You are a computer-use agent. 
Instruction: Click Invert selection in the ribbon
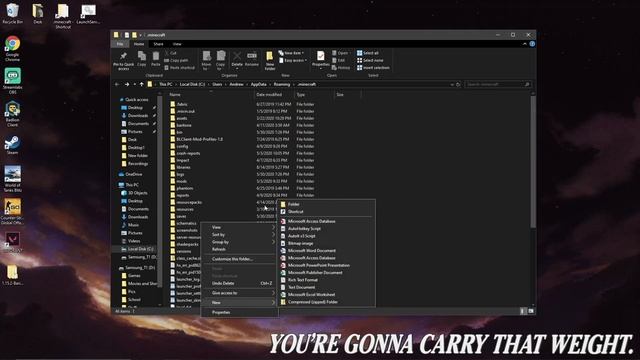point(373,68)
